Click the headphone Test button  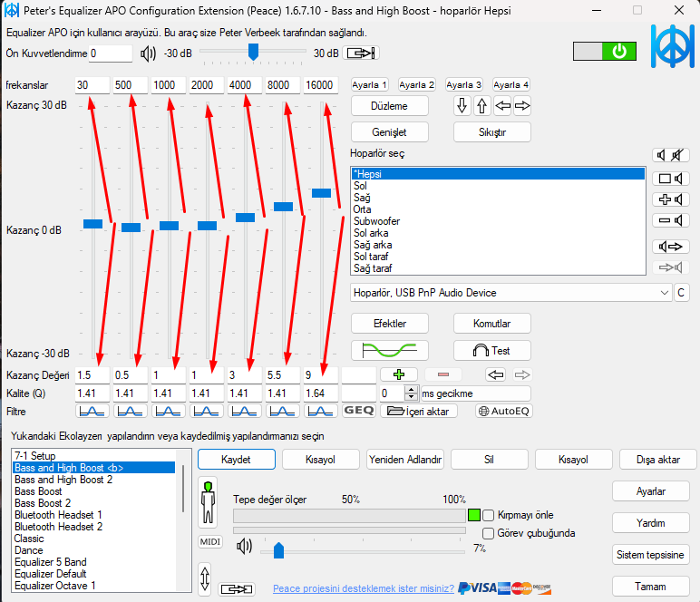click(x=492, y=350)
